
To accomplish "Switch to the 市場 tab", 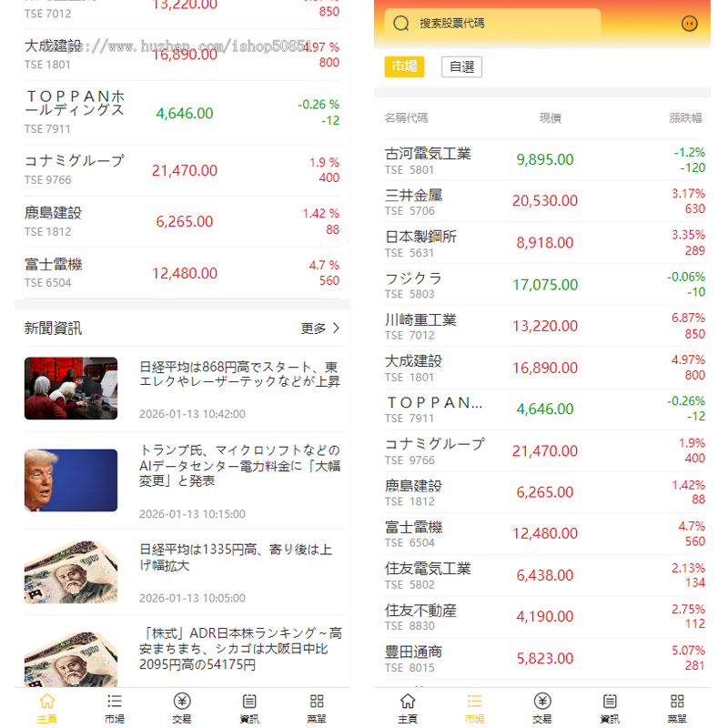I will 404,66.
